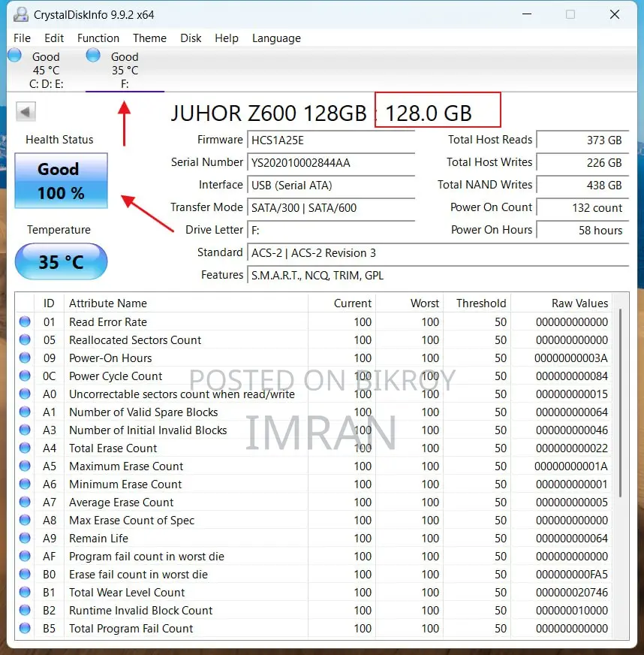Click Total NAND Writes value 438 GB
The height and width of the screenshot is (655, 644).
582,185
